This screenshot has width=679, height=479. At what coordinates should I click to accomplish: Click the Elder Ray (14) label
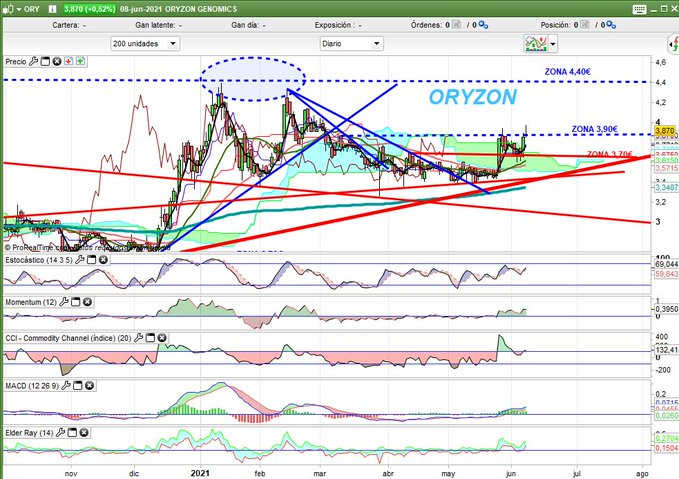coord(29,433)
